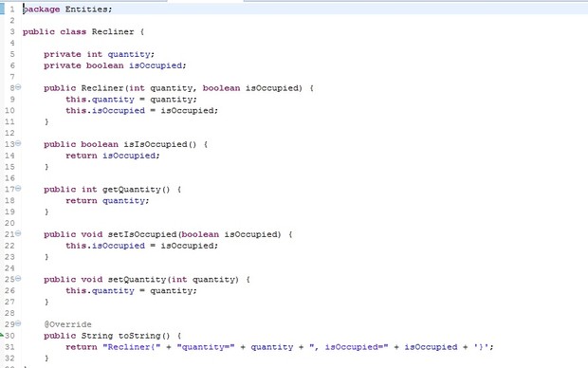Click 'this.isOccupied' on line 22
This screenshot has width=588, height=368.
[105, 246]
